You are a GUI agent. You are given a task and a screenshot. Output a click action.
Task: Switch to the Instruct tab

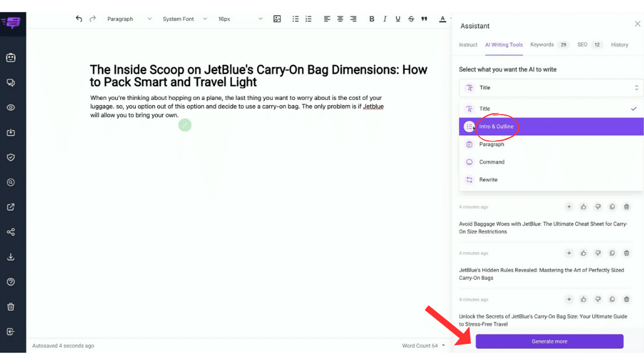coord(468,45)
